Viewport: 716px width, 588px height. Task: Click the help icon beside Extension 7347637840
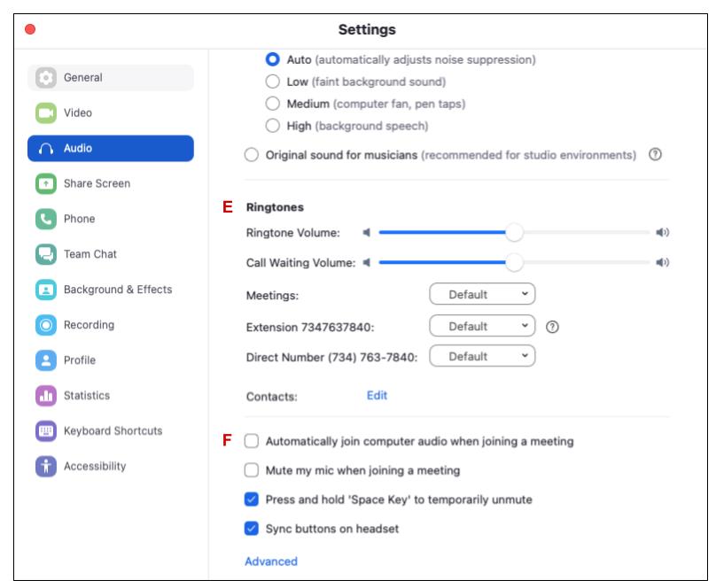click(x=554, y=326)
